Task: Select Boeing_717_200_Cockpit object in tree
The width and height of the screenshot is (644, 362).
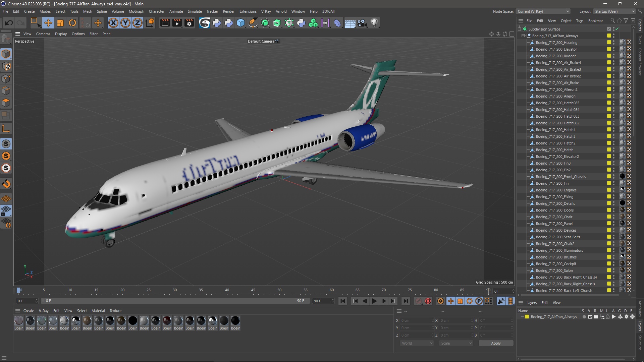Action: 556,264
